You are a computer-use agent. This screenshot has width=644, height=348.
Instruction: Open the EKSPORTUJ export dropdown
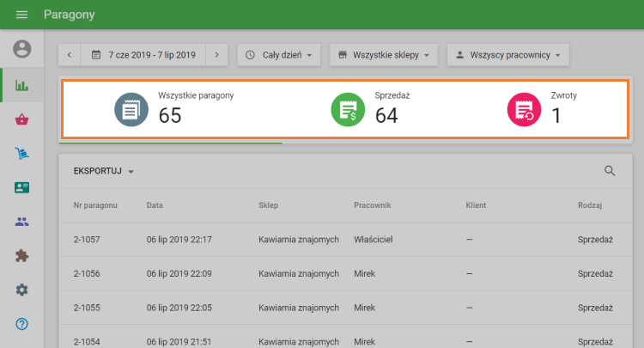[104, 171]
